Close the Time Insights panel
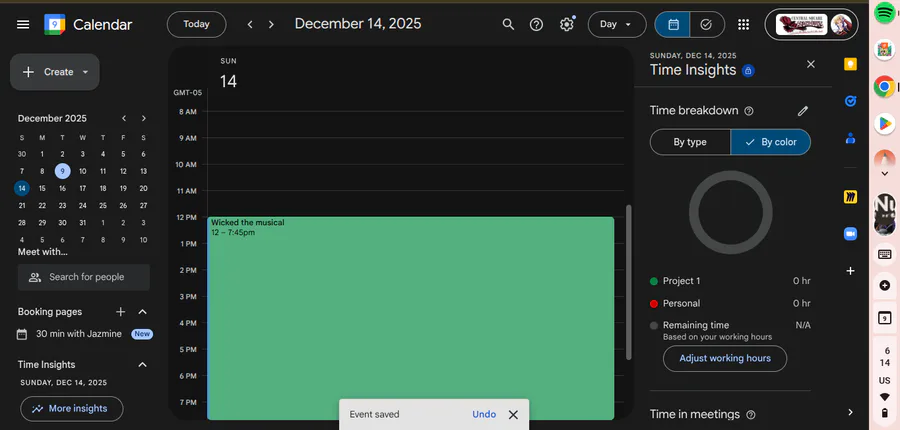 click(x=811, y=64)
